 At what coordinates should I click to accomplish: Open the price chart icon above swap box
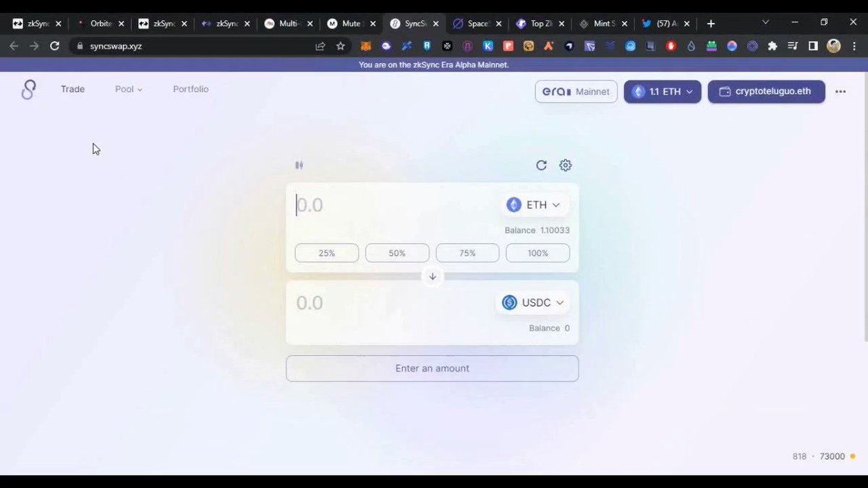pyautogui.click(x=299, y=166)
